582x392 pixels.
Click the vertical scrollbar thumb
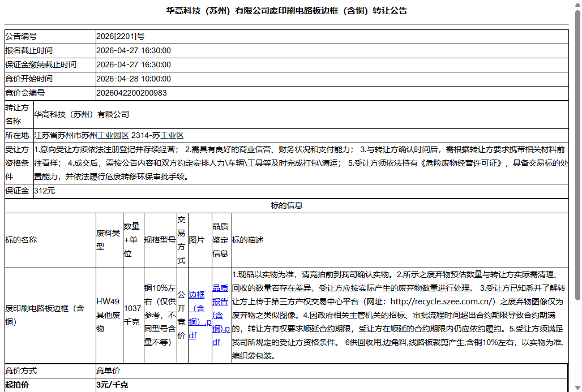coord(578,155)
